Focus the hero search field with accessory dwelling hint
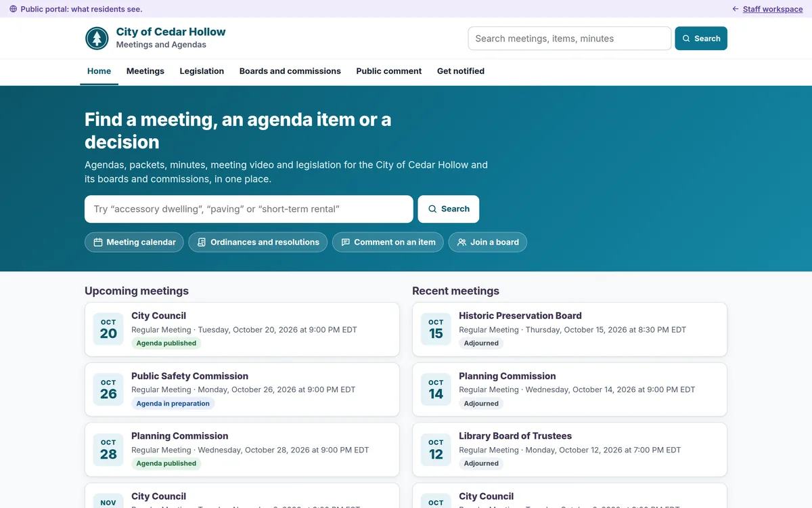Image resolution: width=812 pixels, height=508 pixels. [x=249, y=209]
